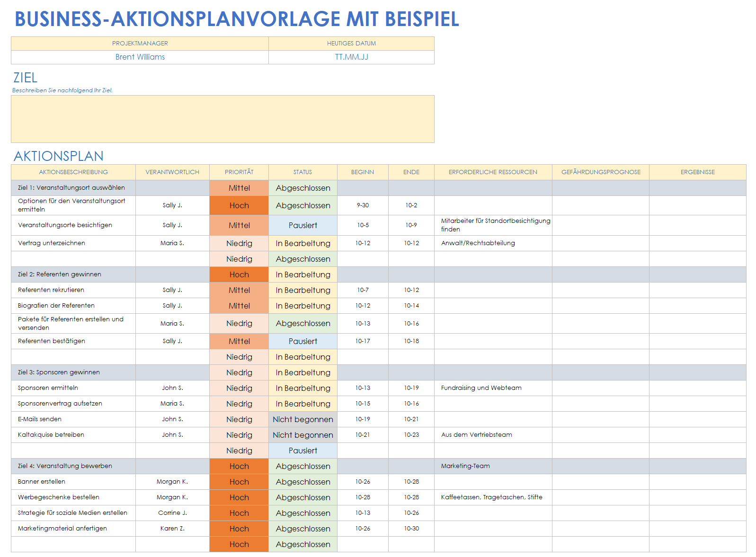Select the HEUTIGES DATUM header cell

351,44
